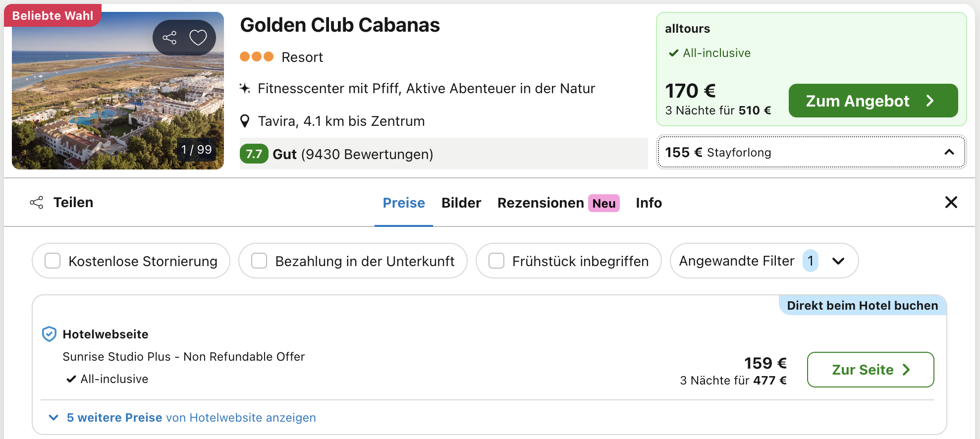Image resolution: width=980 pixels, height=439 pixels.
Task: Click the share icon on the hotel photo
Action: tap(169, 38)
